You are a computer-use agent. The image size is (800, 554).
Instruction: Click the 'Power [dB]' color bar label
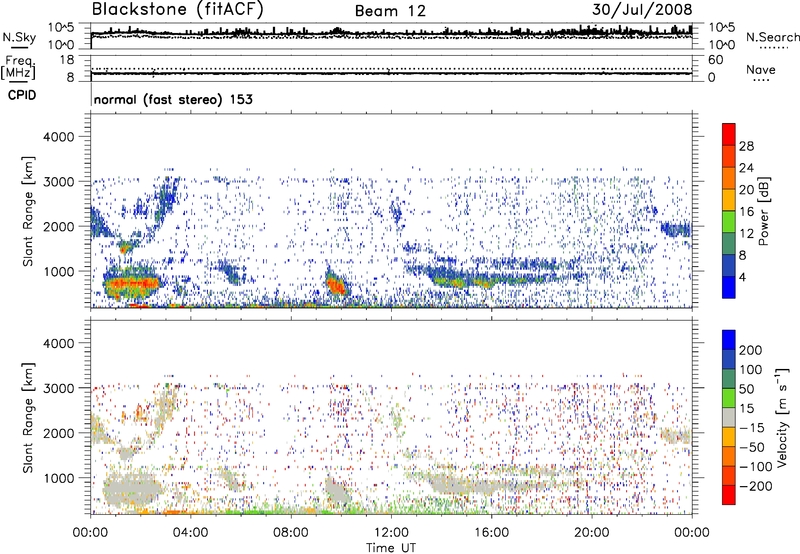(763, 211)
